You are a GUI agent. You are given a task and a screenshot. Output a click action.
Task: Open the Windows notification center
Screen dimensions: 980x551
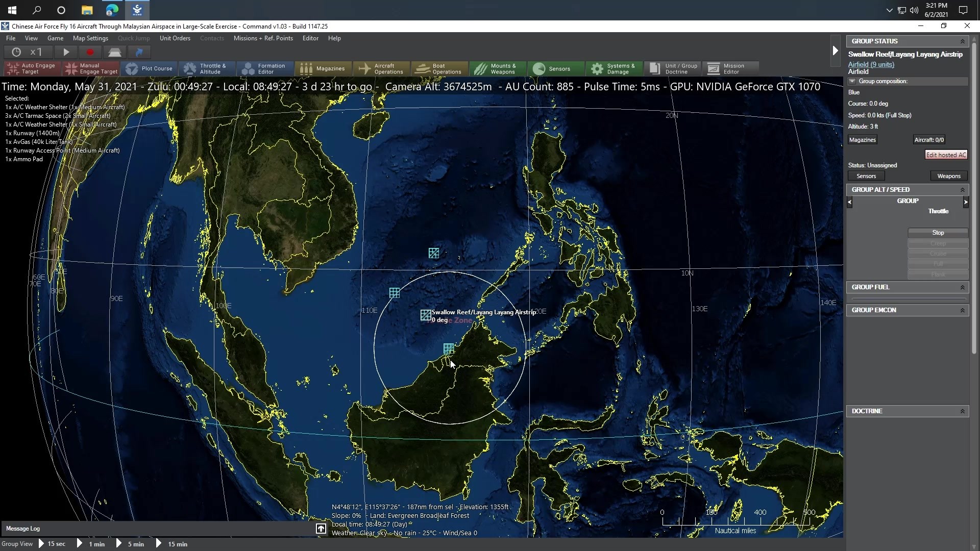click(963, 10)
